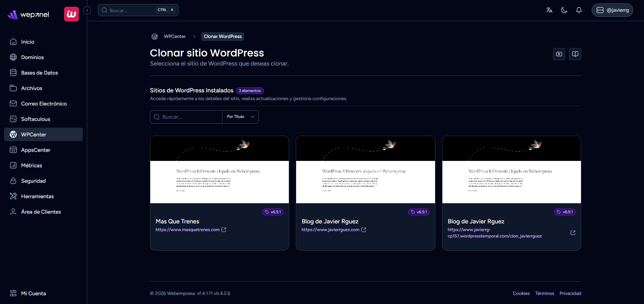
Task: Click the AppsCenter window icon
Action: click(13, 150)
